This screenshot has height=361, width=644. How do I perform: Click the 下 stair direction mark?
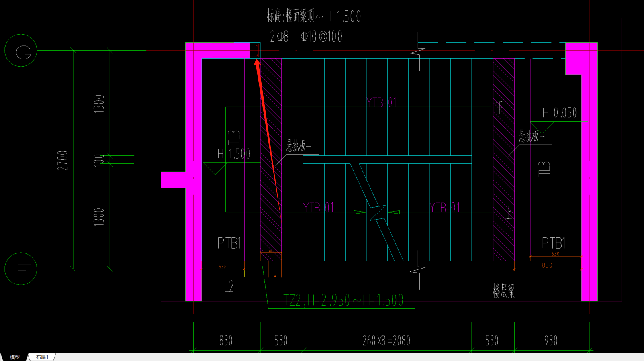tap(500, 107)
